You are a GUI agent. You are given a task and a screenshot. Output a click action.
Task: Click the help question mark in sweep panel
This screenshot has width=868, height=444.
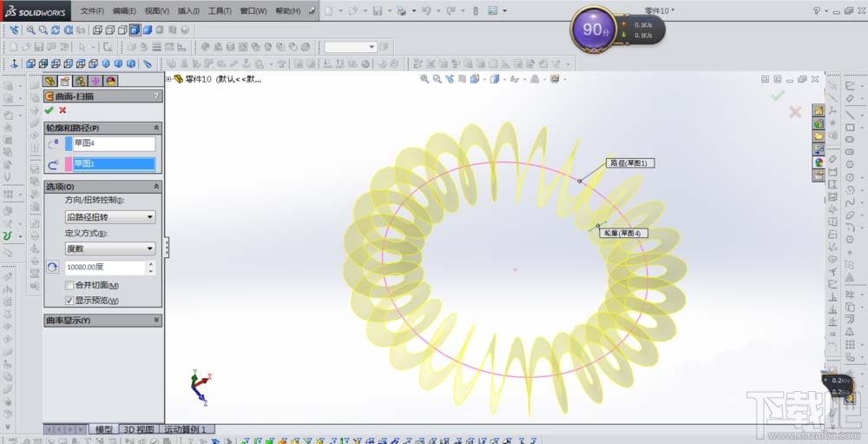[156, 96]
